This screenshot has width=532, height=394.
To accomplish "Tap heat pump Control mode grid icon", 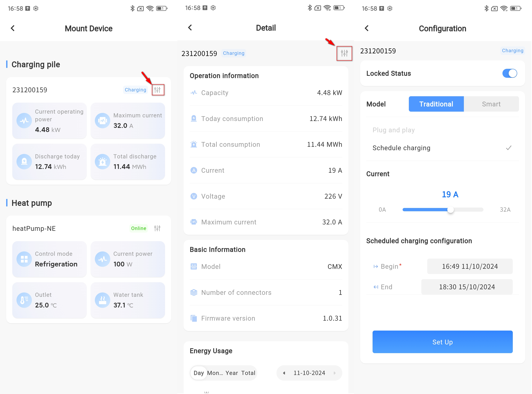I will pyautogui.click(x=24, y=259).
